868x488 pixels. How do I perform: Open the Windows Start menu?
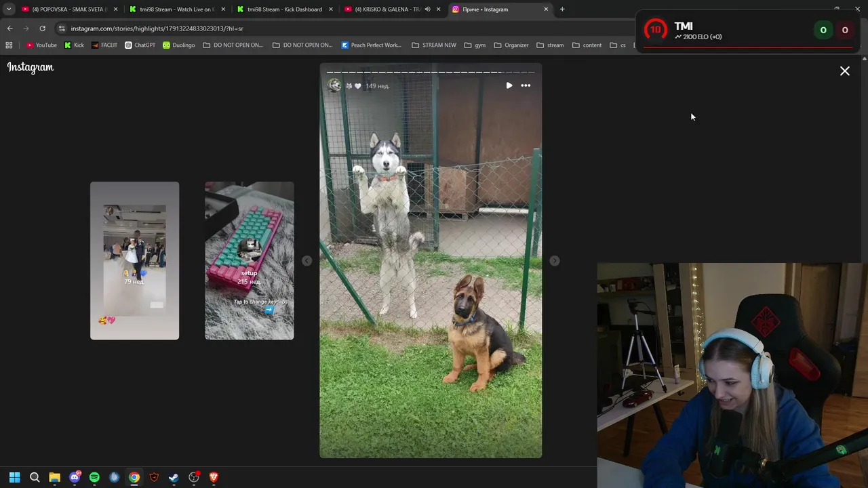pos(15,477)
